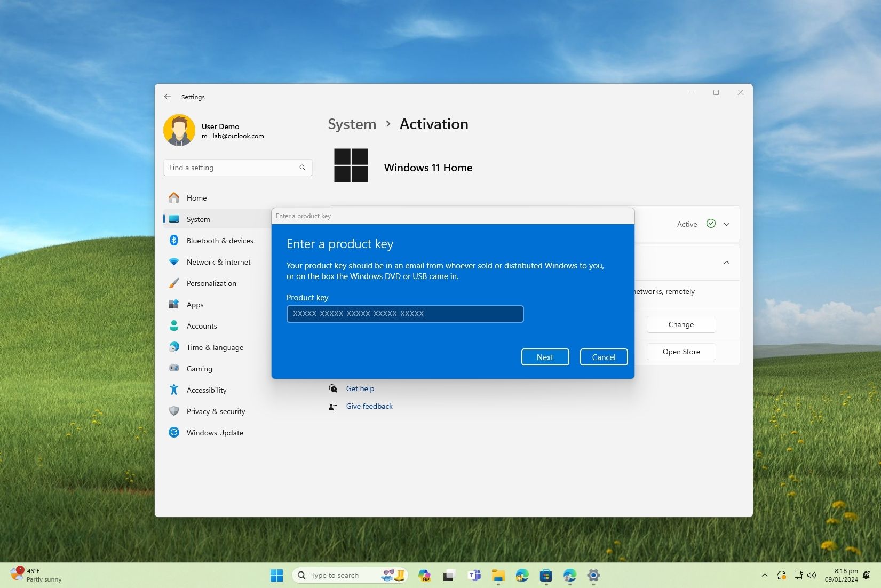881x588 pixels.
Task: Click the Give feedback link
Action: click(369, 406)
